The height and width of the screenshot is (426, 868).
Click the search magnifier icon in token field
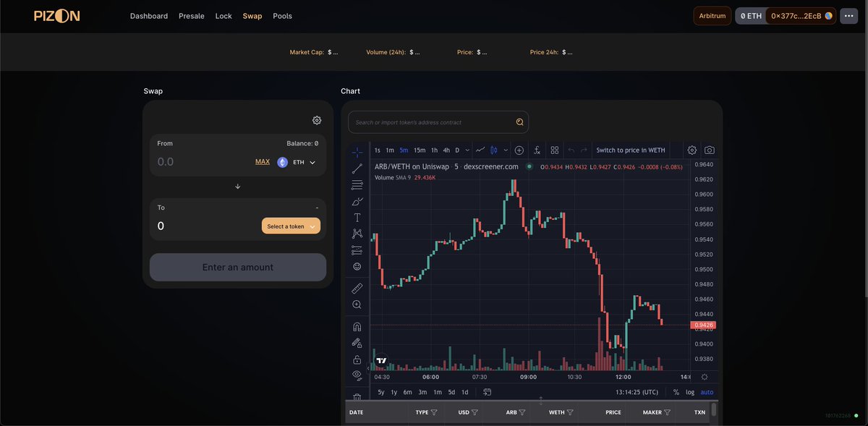[x=519, y=122]
